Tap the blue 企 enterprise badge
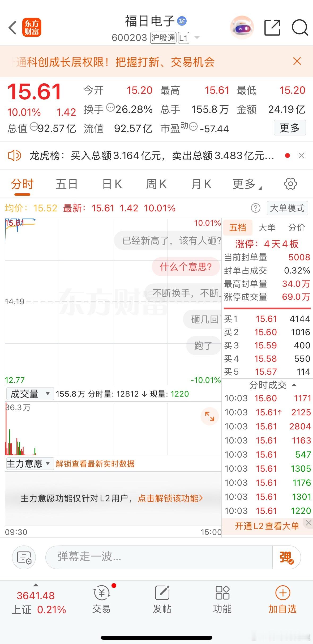The image size is (313, 644). (182, 21)
